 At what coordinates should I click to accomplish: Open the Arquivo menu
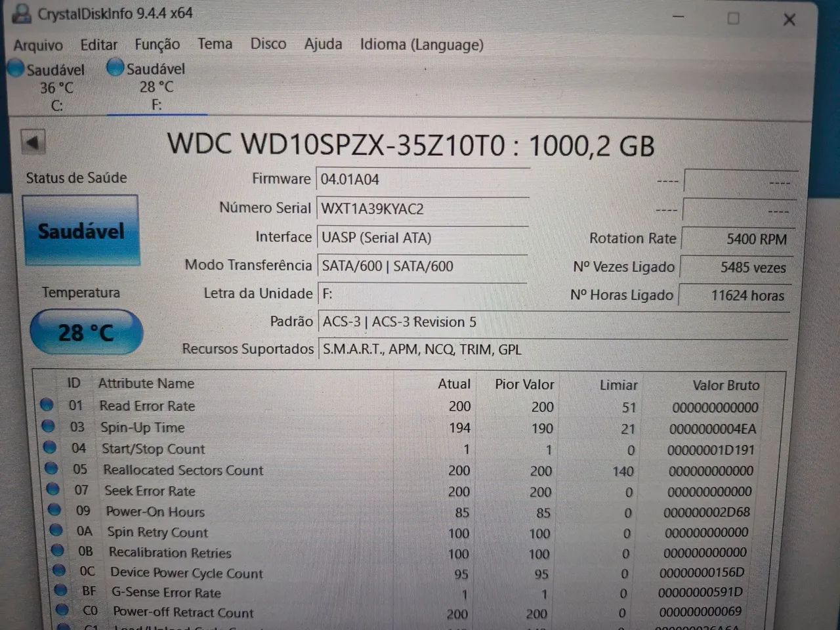coord(38,45)
